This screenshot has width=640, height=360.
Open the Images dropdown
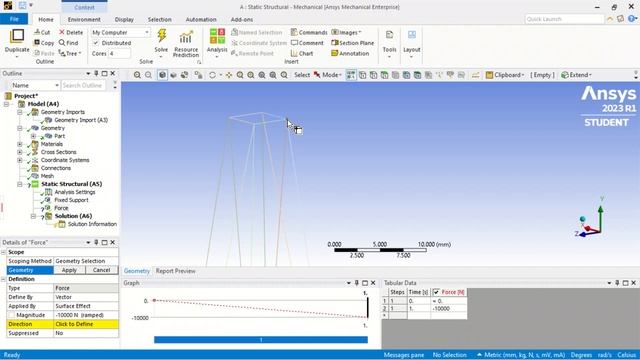[x=346, y=32]
